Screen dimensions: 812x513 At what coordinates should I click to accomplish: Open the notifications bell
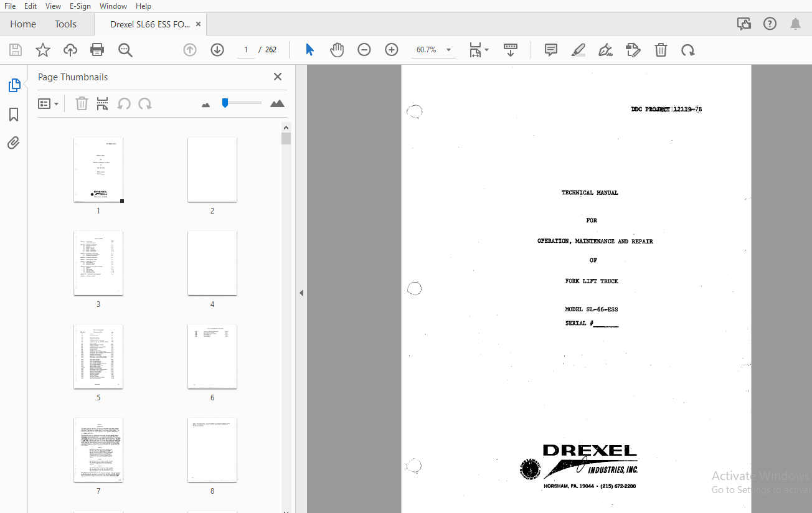pyautogui.click(x=795, y=24)
